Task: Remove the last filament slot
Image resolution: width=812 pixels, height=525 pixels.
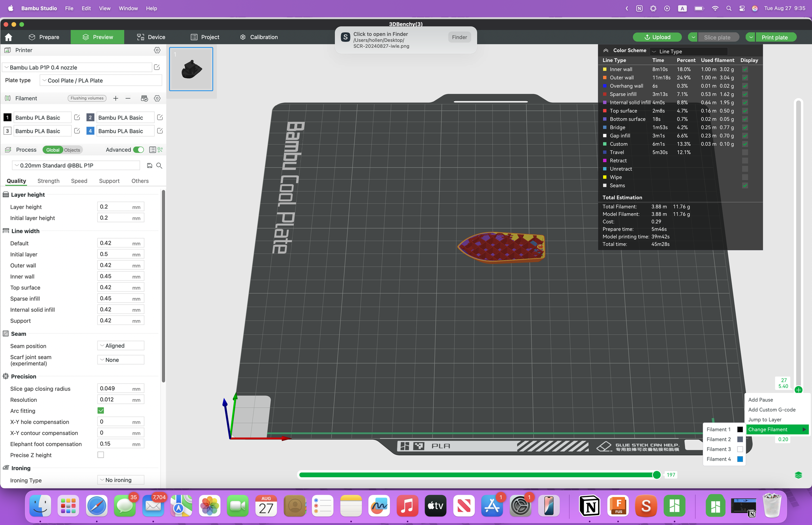Action: pyautogui.click(x=128, y=98)
